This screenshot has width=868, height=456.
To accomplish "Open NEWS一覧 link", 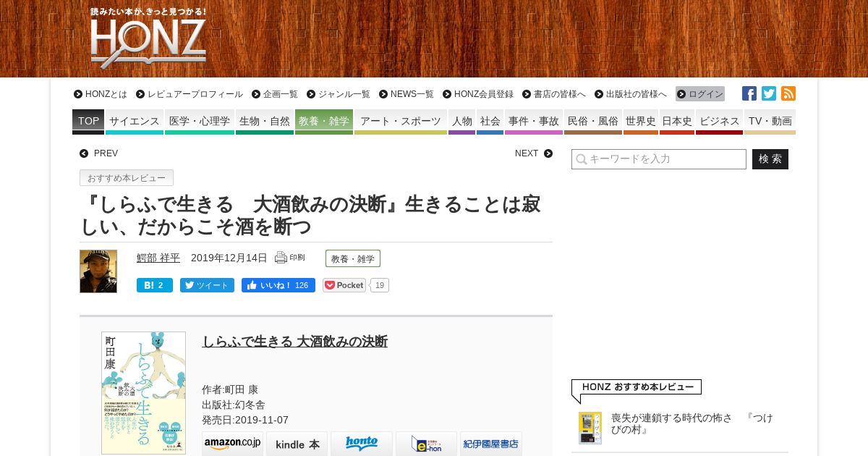I will 407,94.
